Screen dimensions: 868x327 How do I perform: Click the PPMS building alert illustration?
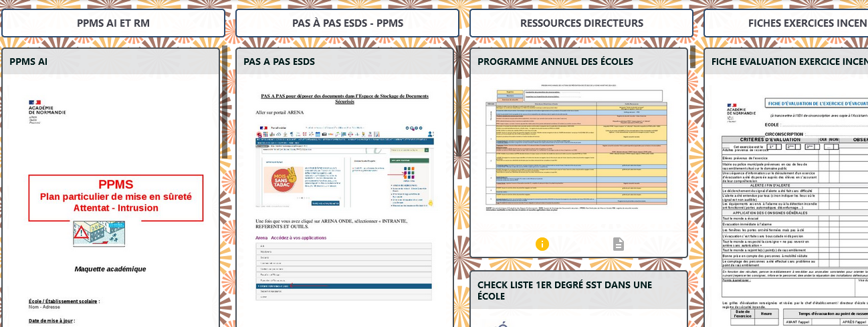pyautogui.click(x=99, y=234)
